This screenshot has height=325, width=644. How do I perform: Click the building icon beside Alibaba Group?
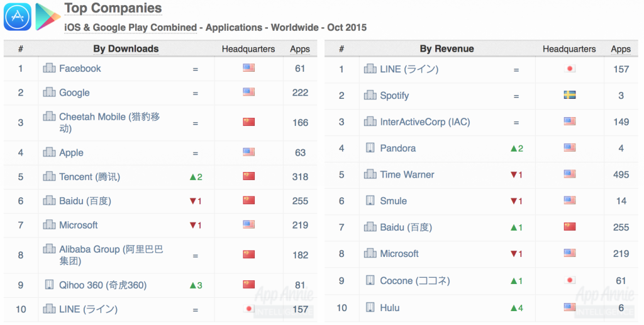49,249
